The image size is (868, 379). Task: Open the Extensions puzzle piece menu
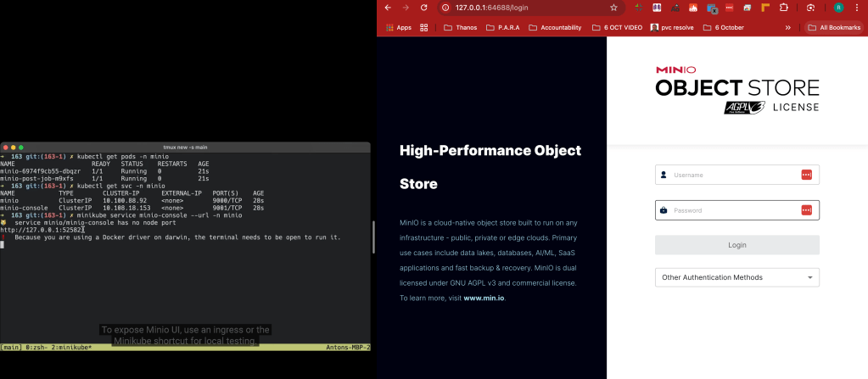pos(784,8)
